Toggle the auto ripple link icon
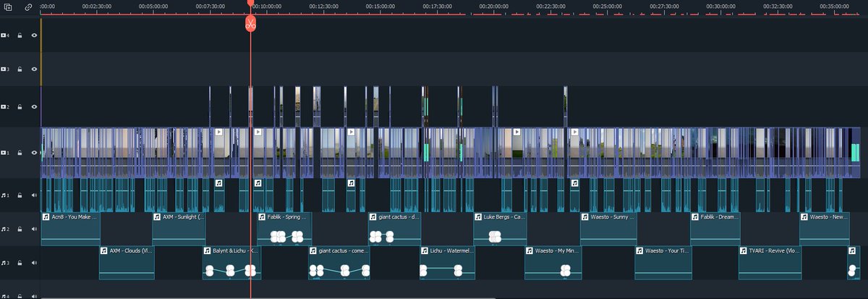868x299 pixels. [x=28, y=7]
